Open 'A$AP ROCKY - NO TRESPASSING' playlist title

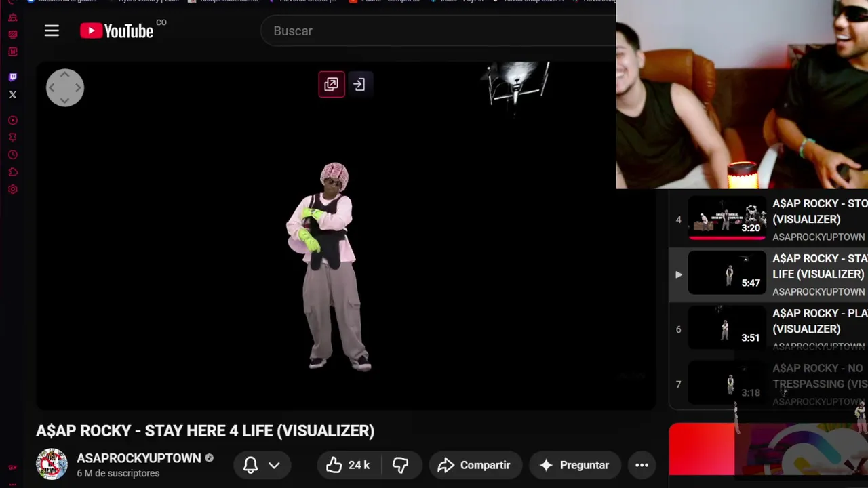coord(820,375)
